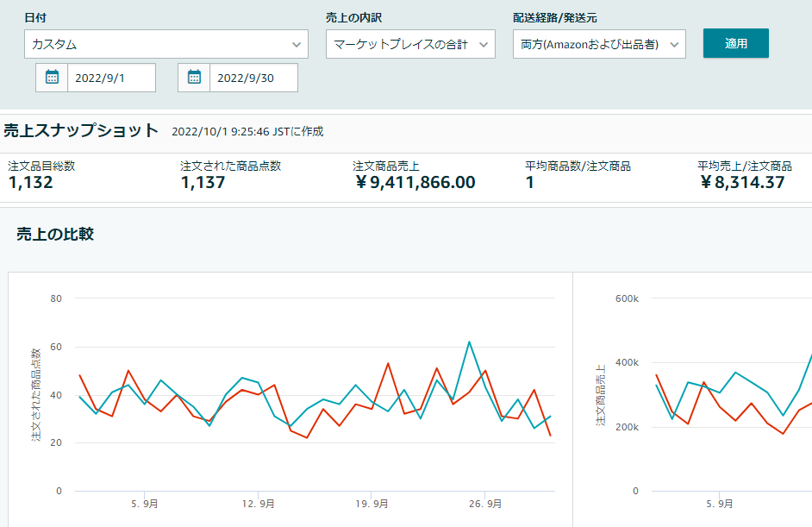Screen dimensions: 812x527
Task: Click the 注文された商品点数 vertical axis title
Action: (35, 394)
